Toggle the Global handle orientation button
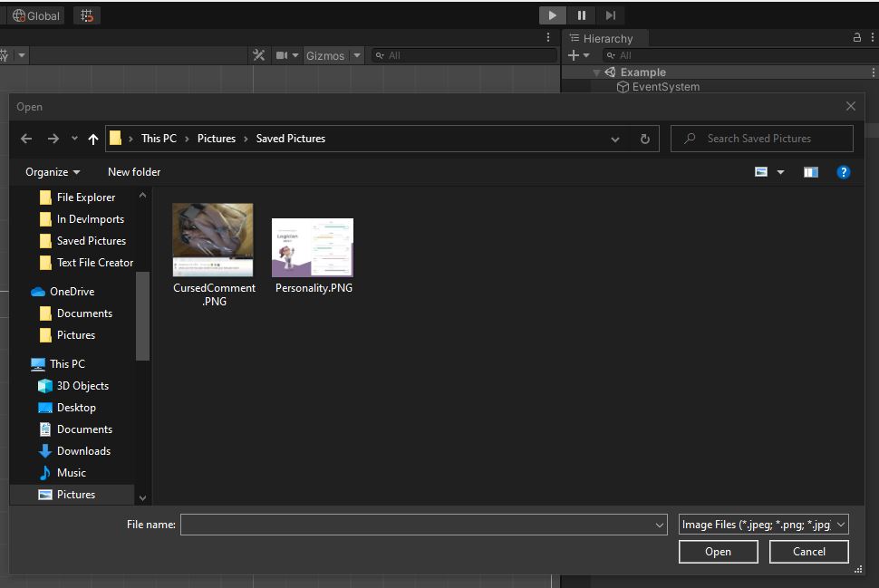Viewport: 879px width, 588px height. click(x=34, y=14)
